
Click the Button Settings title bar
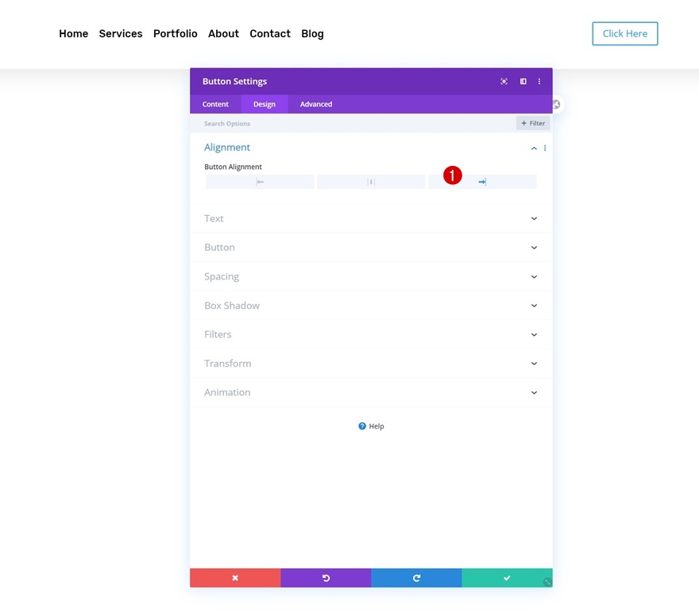pyautogui.click(x=371, y=82)
